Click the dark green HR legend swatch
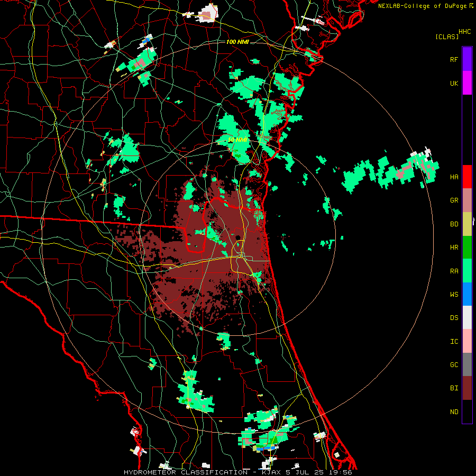 point(467,248)
